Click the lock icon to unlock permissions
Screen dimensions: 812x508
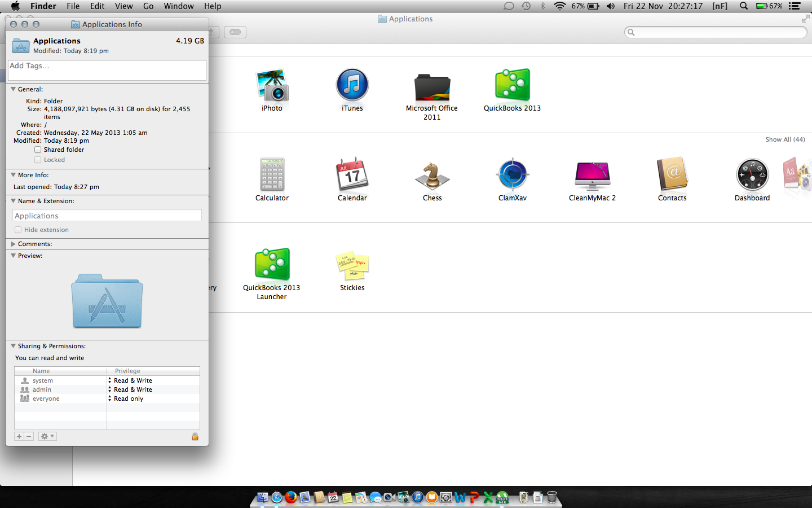pos(195,436)
